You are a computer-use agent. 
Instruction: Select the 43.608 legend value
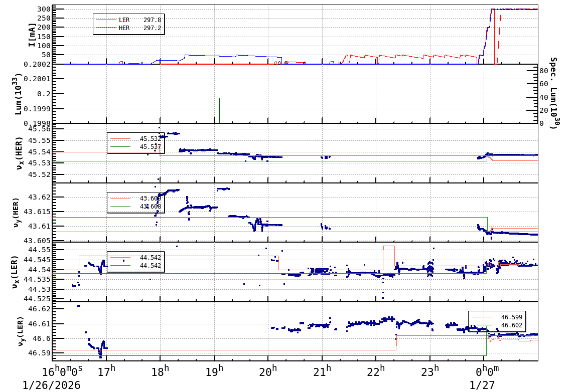coord(151,207)
